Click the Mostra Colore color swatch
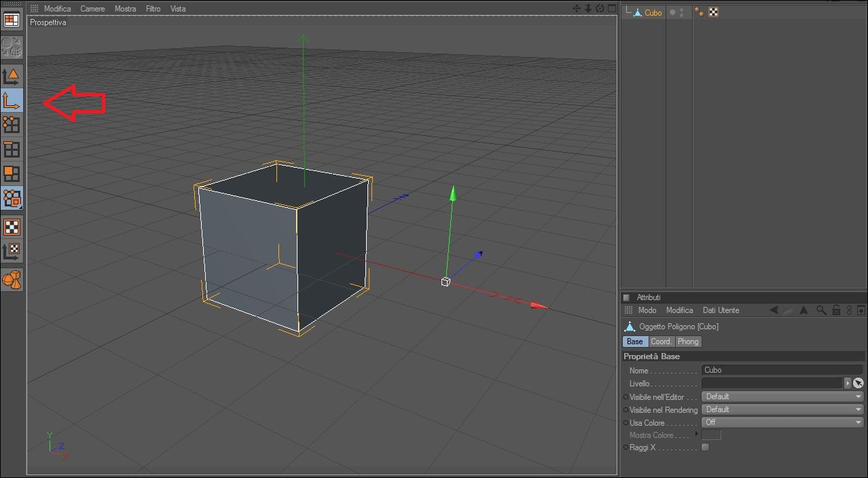This screenshot has width=868, height=478. coord(711,435)
